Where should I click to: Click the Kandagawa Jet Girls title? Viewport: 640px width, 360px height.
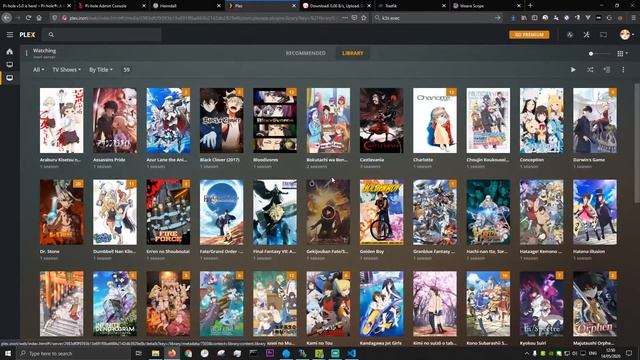[x=382, y=343]
